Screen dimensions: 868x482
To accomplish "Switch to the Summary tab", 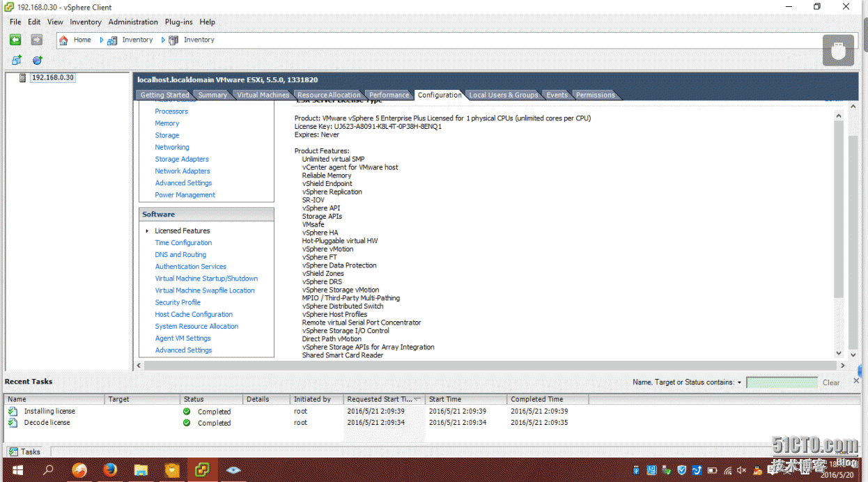I will pyautogui.click(x=212, y=95).
